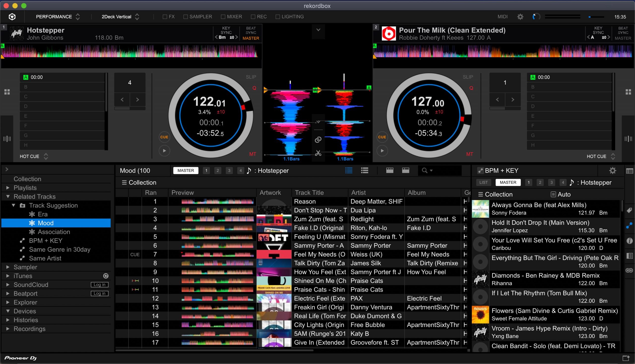Click the LIST tab in BPM + KEY panel
635x364 pixels.
pos(483,182)
